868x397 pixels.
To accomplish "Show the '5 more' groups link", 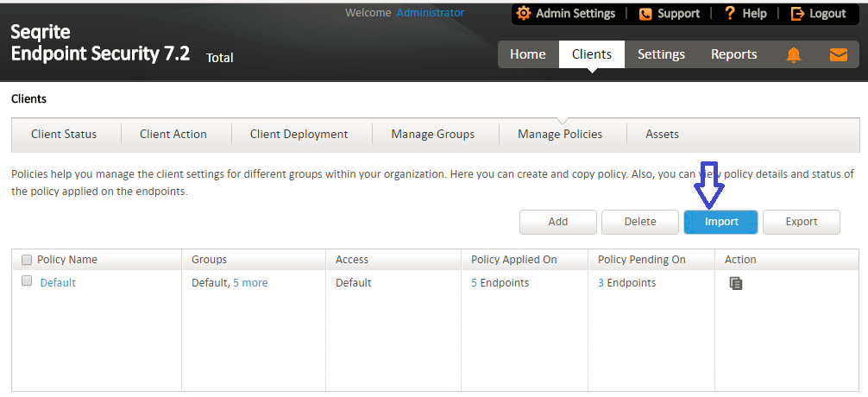I will coord(250,282).
